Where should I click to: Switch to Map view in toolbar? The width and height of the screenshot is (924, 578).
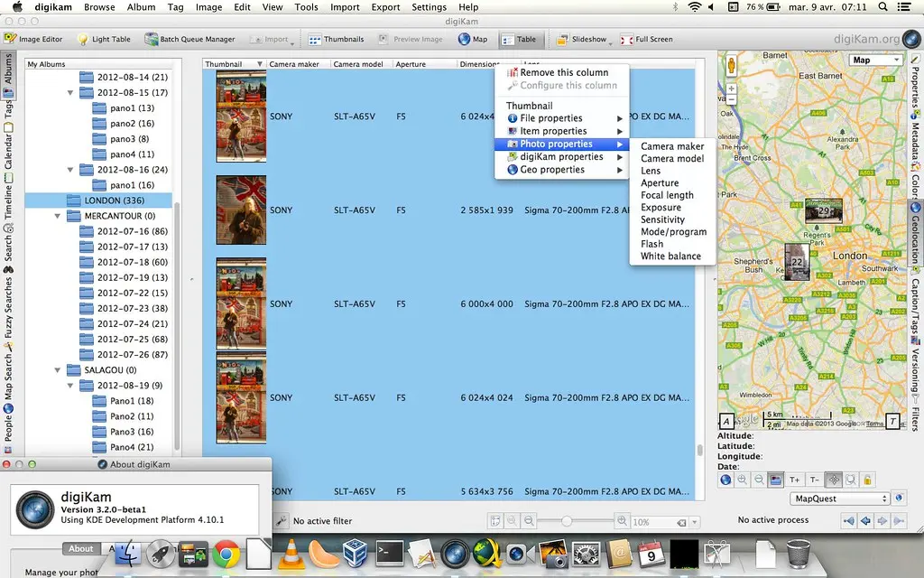[473, 40]
